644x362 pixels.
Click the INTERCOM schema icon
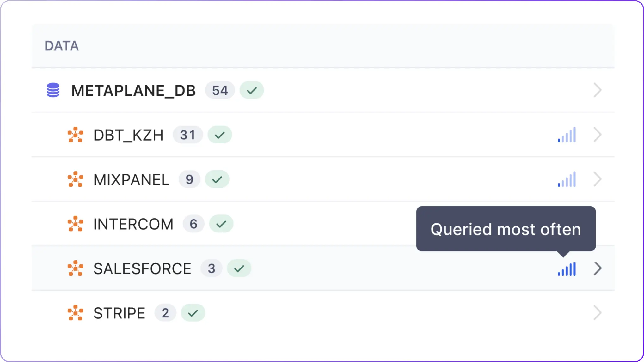pos(75,224)
